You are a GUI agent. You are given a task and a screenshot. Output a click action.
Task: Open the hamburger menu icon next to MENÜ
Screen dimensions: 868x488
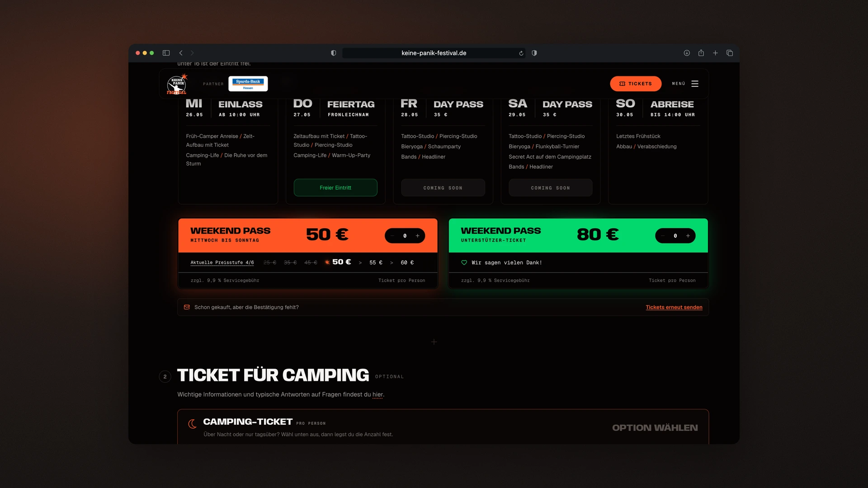click(x=695, y=84)
